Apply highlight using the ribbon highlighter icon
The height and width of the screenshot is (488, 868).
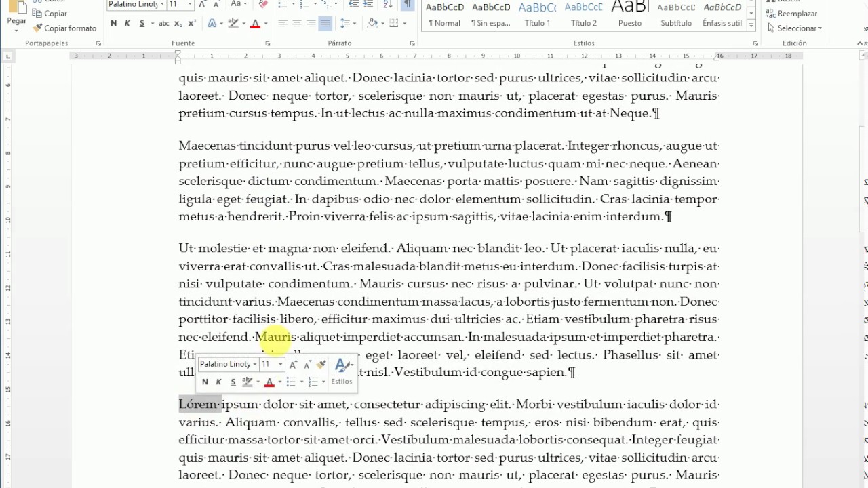pos(233,24)
